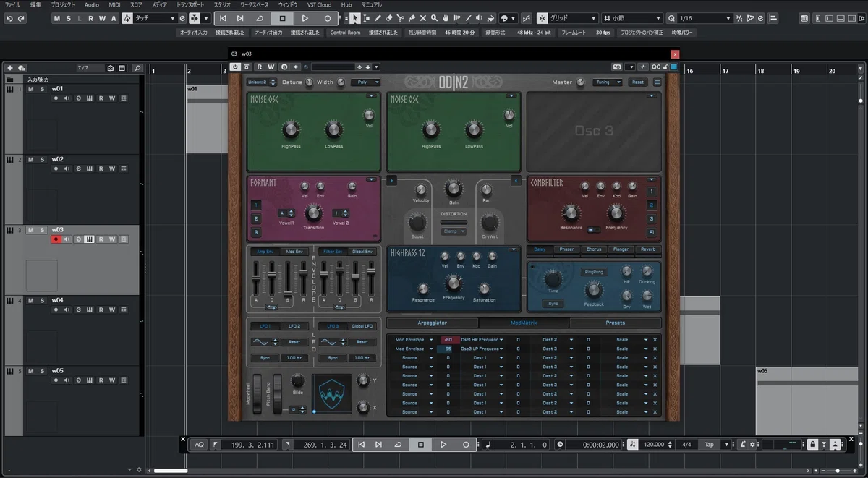Select the Erase tool
The width and height of the screenshot is (868, 478).
coord(390,18)
